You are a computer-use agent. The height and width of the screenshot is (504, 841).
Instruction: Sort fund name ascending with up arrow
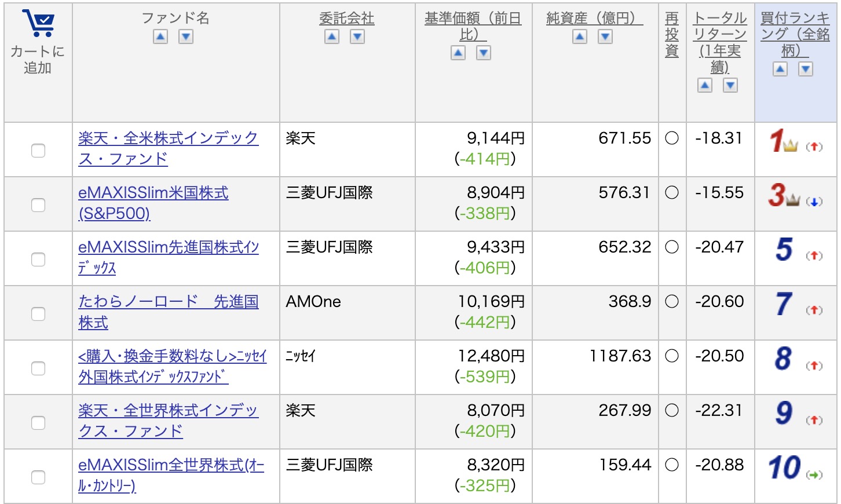tap(160, 37)
